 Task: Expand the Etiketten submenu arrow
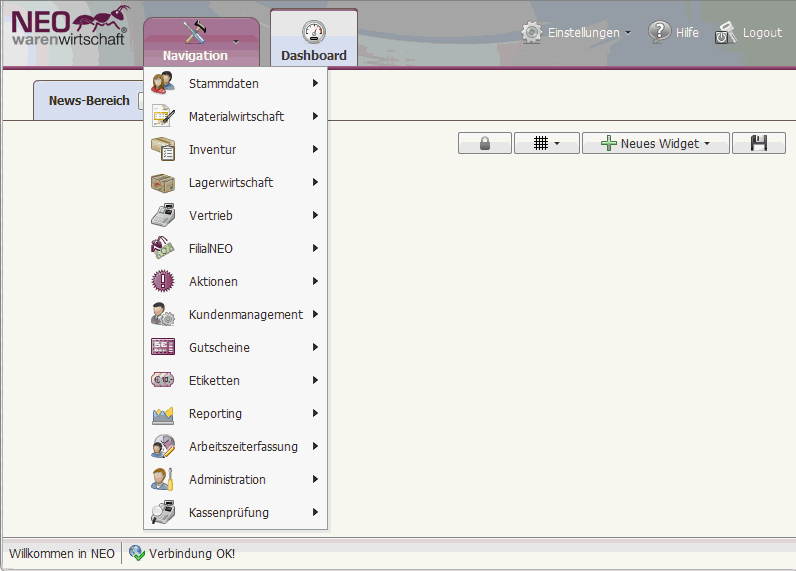pyautogui.click(x=315, y=380)
